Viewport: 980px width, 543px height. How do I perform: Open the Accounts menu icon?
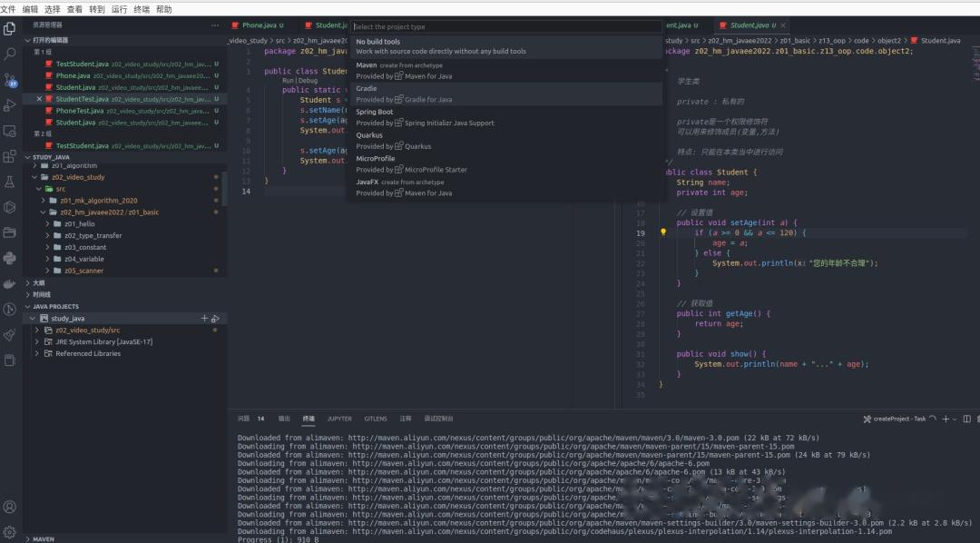[9, 507]
